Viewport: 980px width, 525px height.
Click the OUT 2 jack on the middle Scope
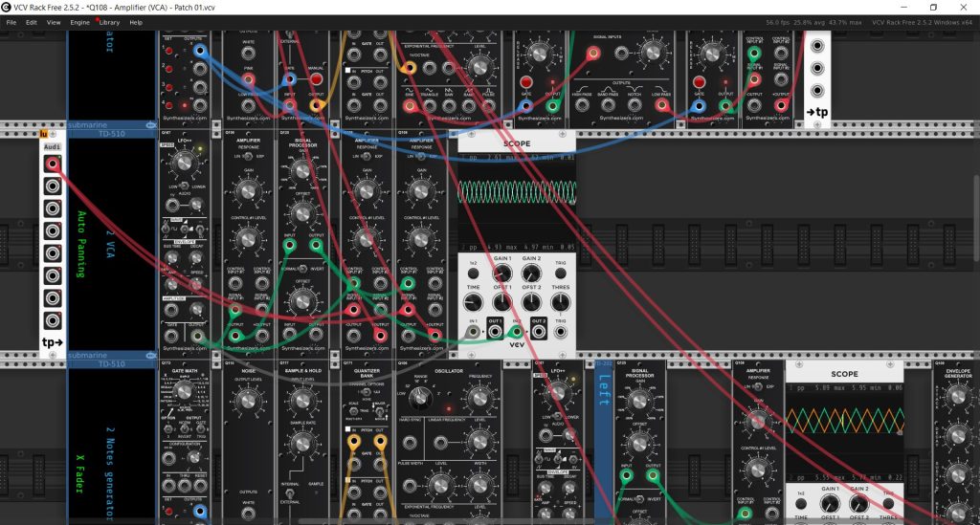(539, 332)
